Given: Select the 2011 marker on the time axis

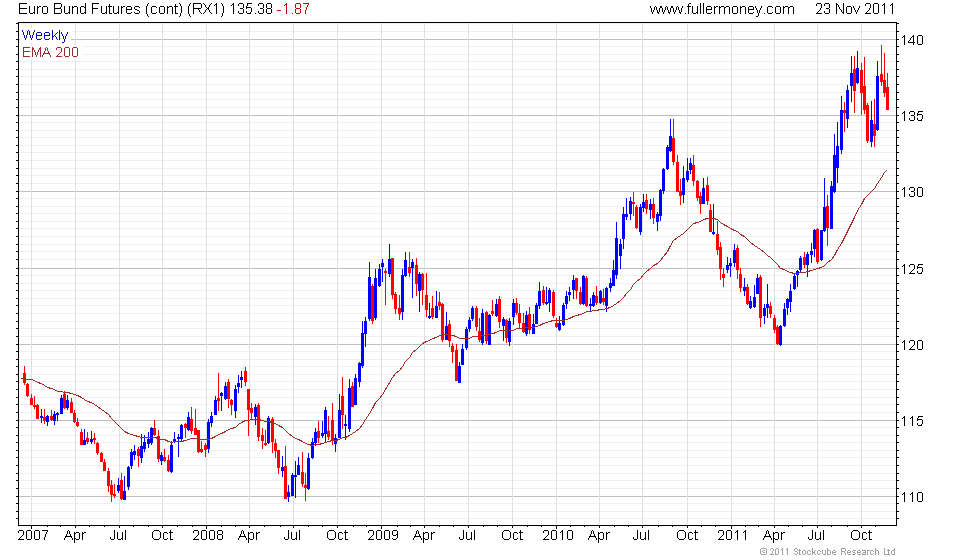Looking at the screenshot, I should 733,535.
